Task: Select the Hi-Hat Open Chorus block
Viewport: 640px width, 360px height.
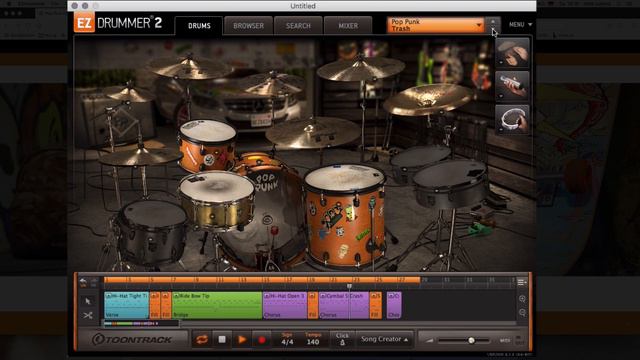Action: click(x=285, y=305)
